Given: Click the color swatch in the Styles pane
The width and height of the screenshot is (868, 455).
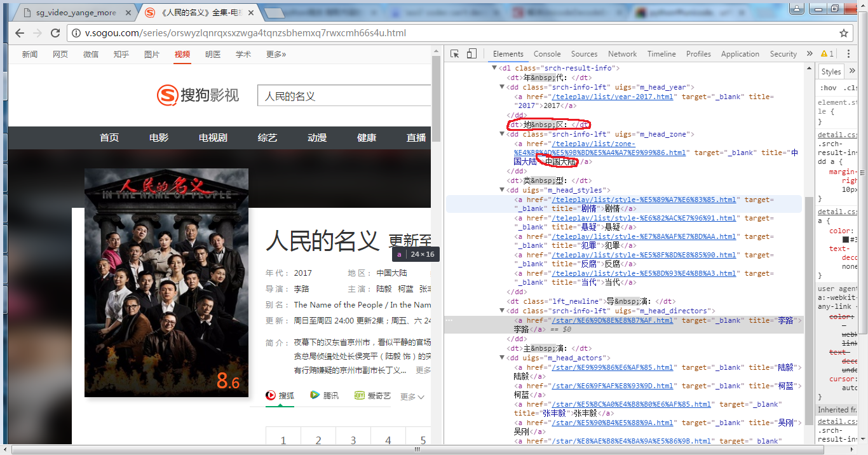Looking at the screenshot, I should [x=846, y=240].
